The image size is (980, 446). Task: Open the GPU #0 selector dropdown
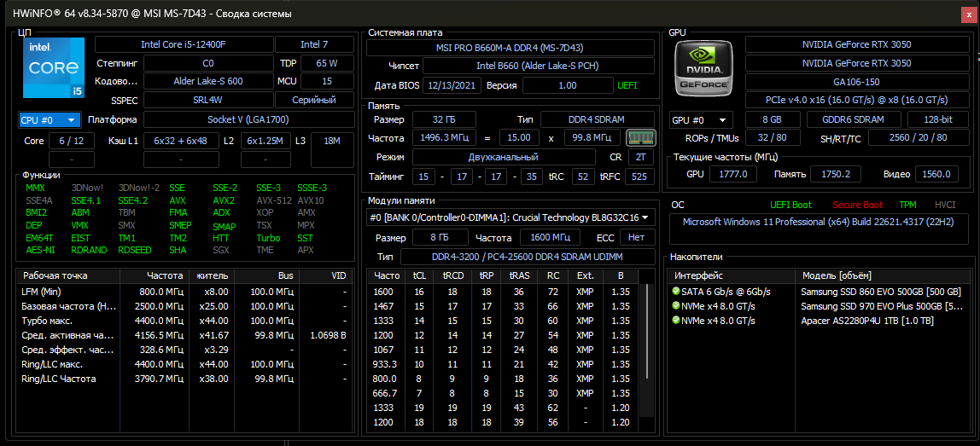click(x=701, y=120)
